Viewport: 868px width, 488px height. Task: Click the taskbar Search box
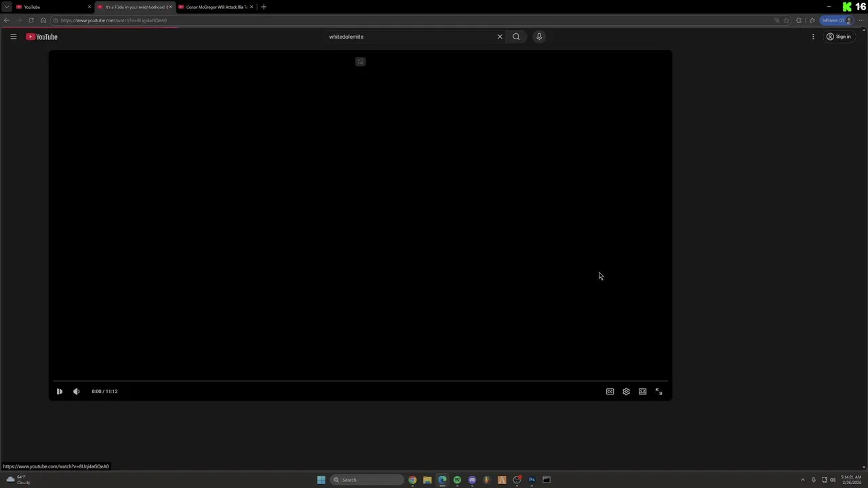[x=367, y=480]
